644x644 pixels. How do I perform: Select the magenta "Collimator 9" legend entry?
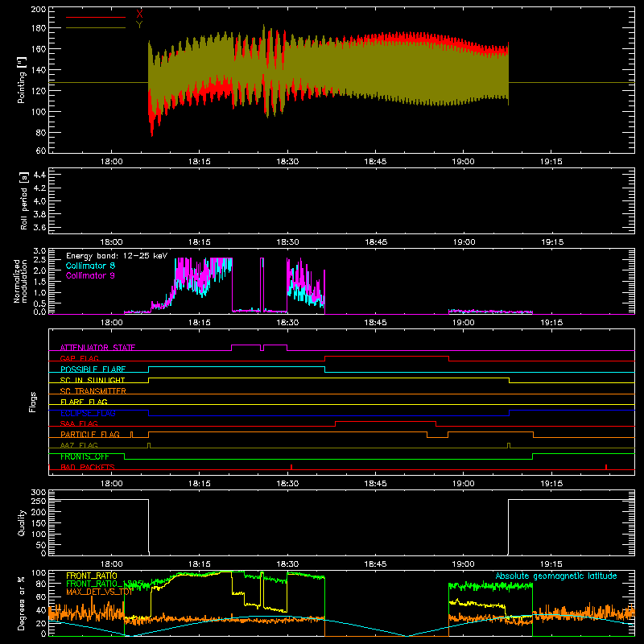(90, 275)
